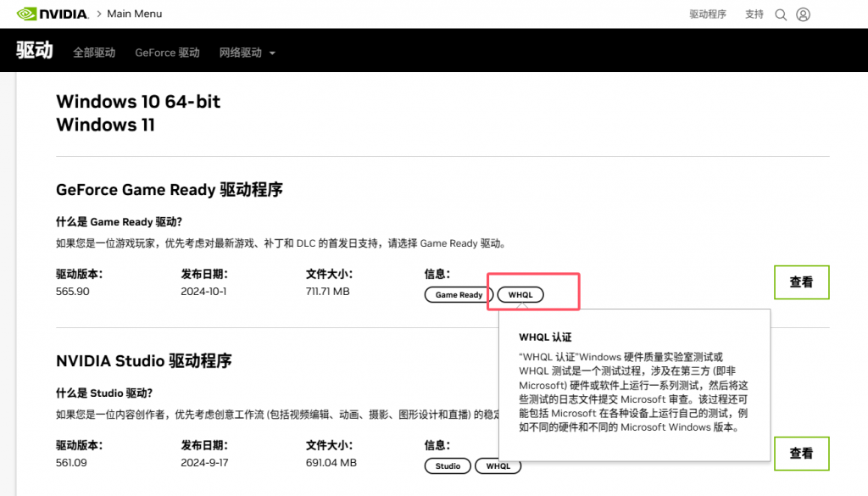Switch to the 全部驱动 tab
The width and height of the screenshot is (868, 496).
tap(94, 53)
